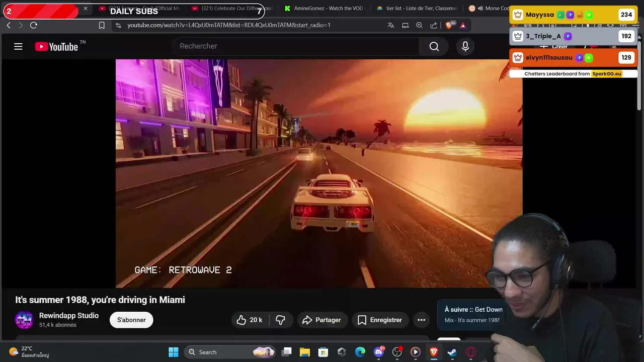This screenshot has height=362, width=644.
Task: Click 3_Triple_A leaderboard entry
Action: tap(574, 36)
